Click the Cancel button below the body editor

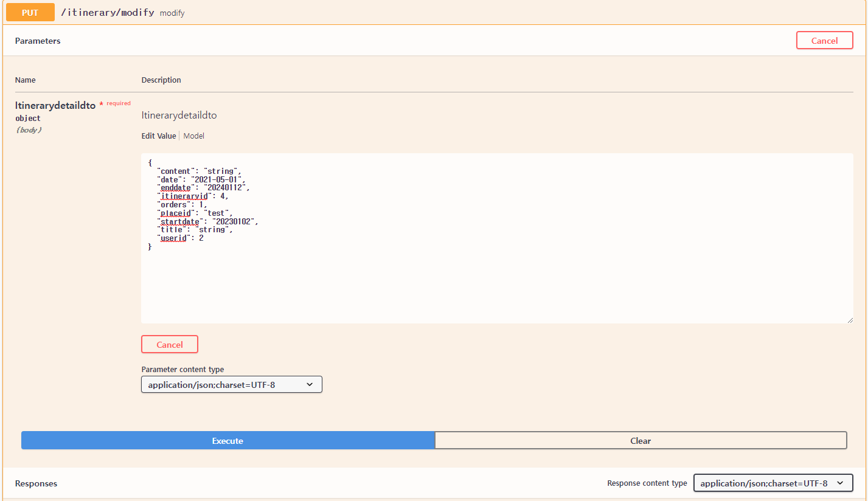point(169,344)
